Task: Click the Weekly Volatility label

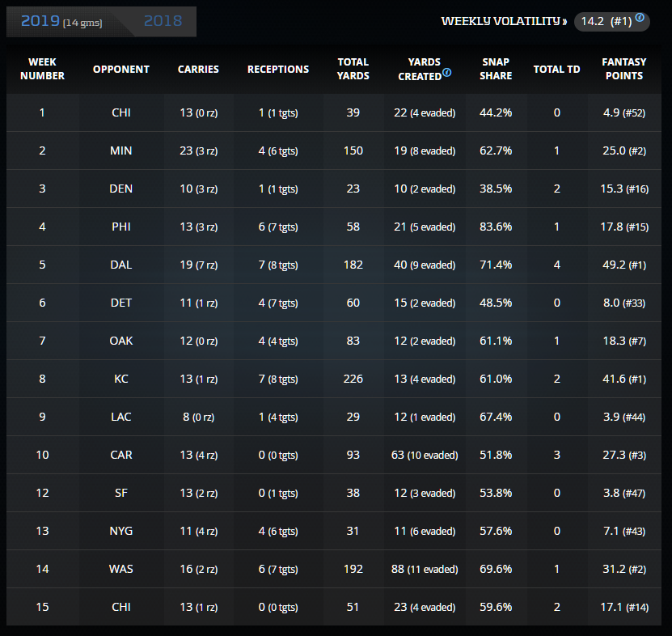Action: (505, 21)
